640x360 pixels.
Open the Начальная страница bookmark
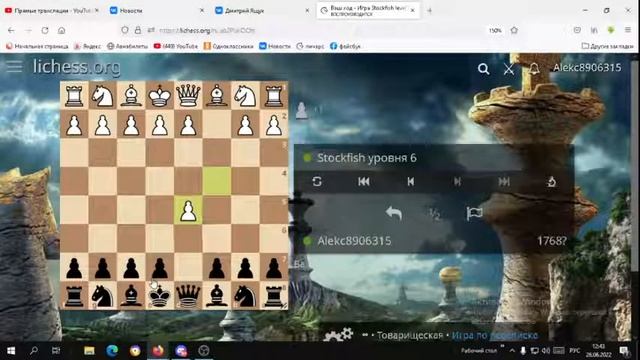(x=37, y=46)
